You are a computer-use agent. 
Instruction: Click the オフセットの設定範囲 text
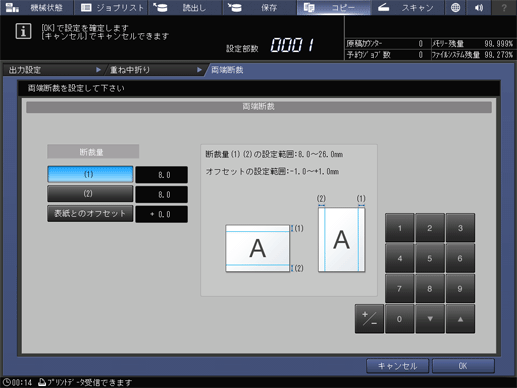(272, 172)
